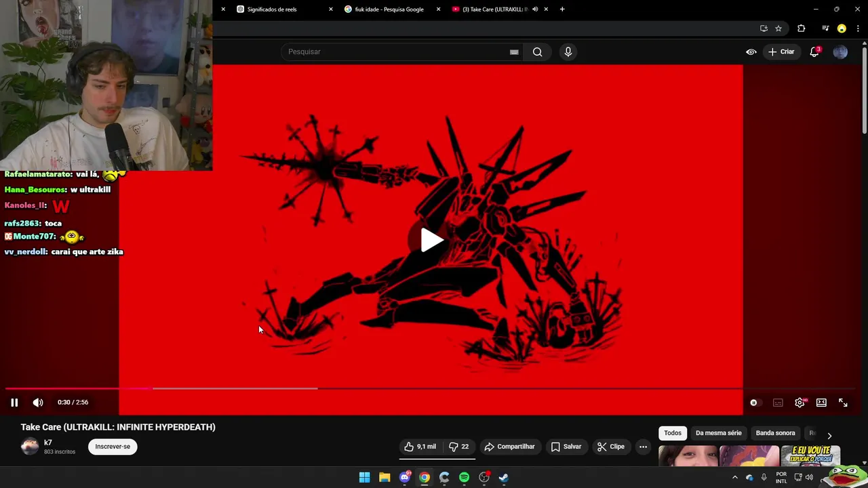Open the Chrome profile avatar
Screen dimensions: 868x488
[842, 28]
